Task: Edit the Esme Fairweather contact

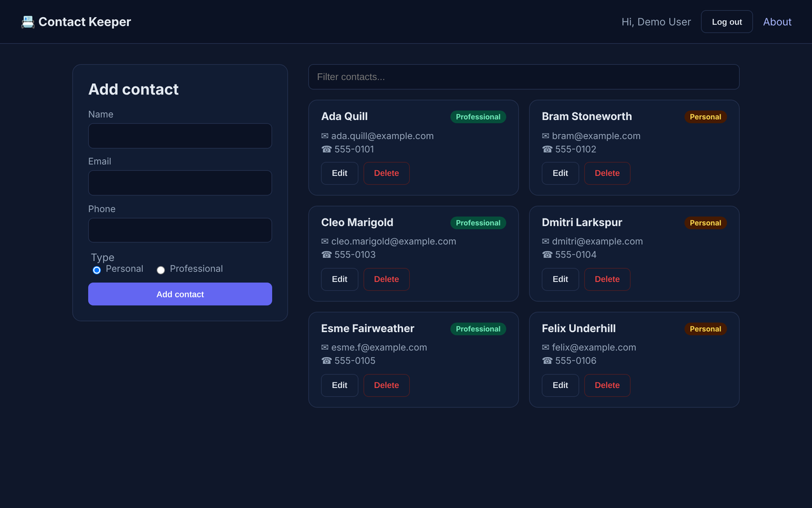Action: click(339, 385)
